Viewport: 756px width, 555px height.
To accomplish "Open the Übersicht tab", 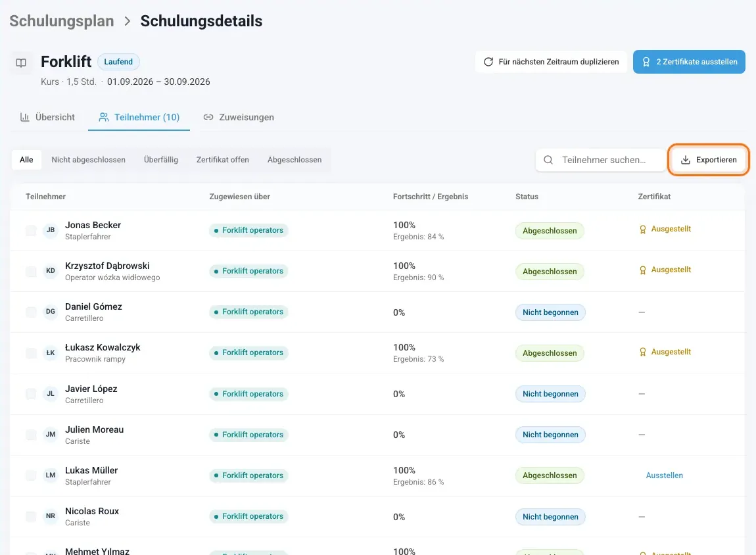I will click(47, 117).
